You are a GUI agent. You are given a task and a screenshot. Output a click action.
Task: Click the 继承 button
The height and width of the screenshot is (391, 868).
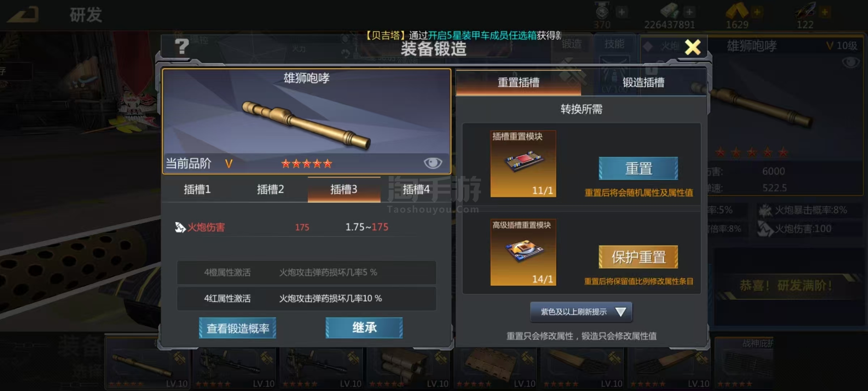coord(364,328)
